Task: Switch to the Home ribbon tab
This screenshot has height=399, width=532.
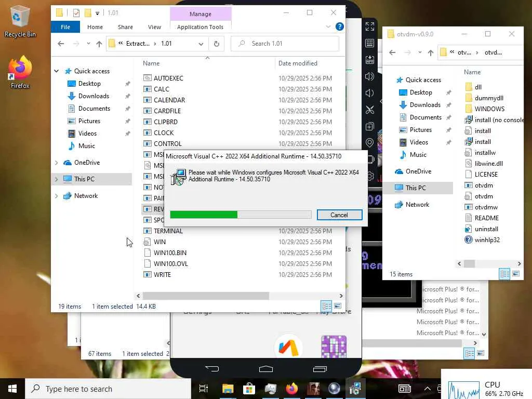Action: tap(95, 27)
